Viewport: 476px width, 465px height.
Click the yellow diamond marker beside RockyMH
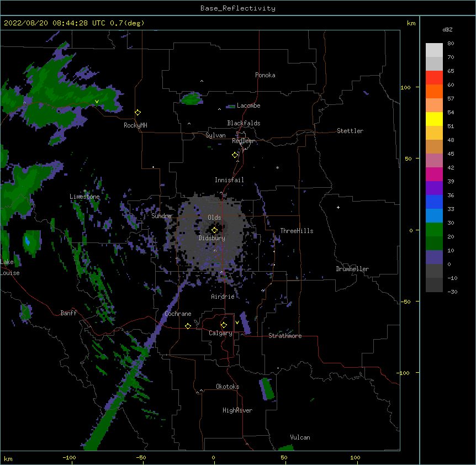point(137,113)
